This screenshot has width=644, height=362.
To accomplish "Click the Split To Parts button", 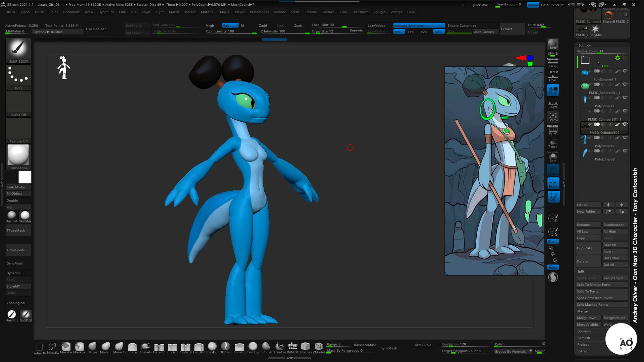I will point(602,291).
